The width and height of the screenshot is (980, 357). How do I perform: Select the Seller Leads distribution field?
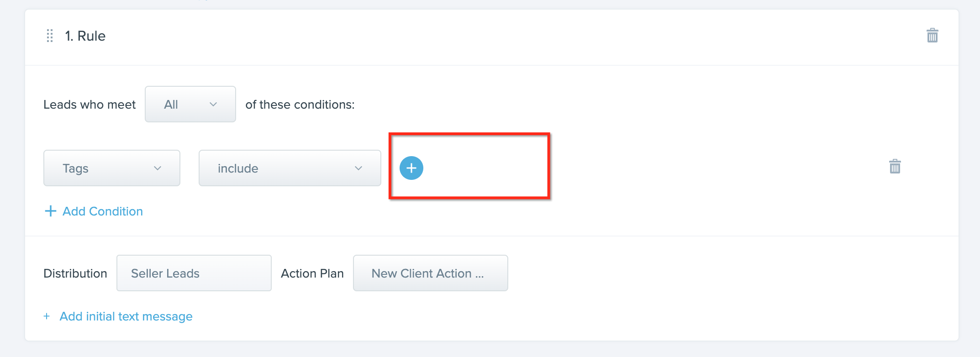[x=194, y=273]
